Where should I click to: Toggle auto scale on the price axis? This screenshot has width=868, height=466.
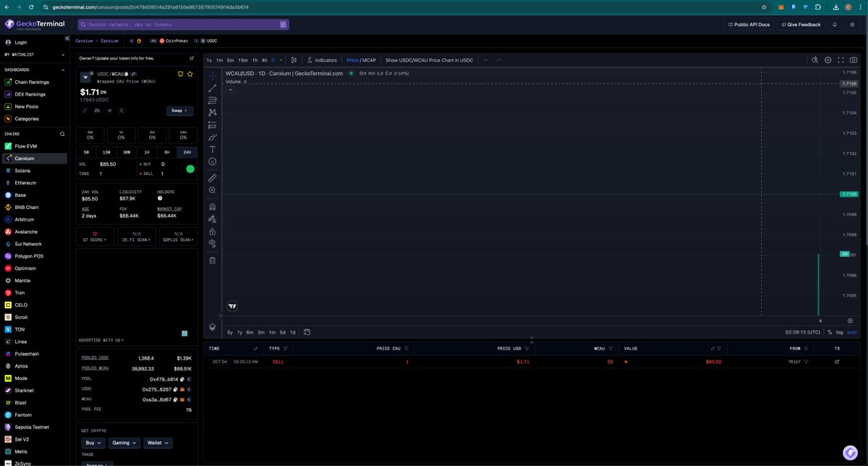click(x=852, y=332)
